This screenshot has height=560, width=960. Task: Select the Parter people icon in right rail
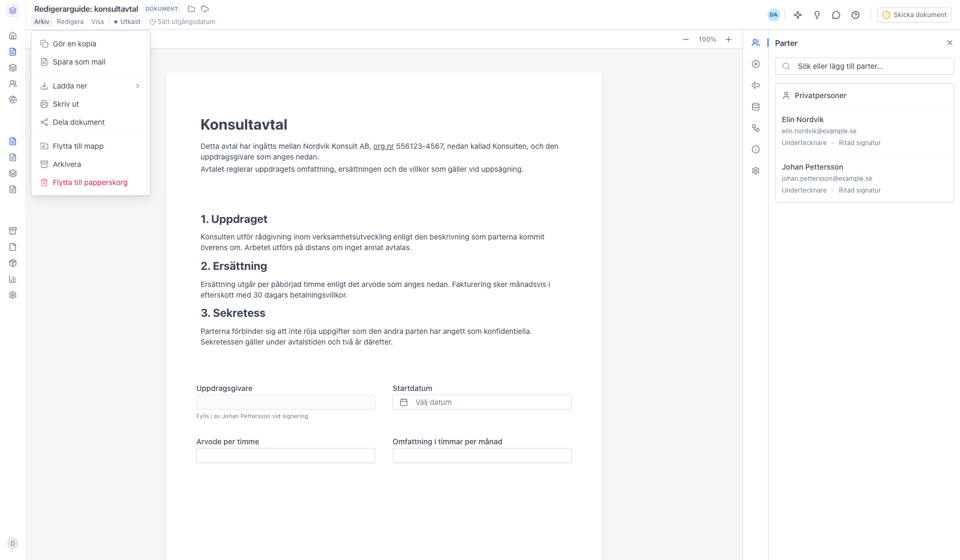(x=756, y=43)
